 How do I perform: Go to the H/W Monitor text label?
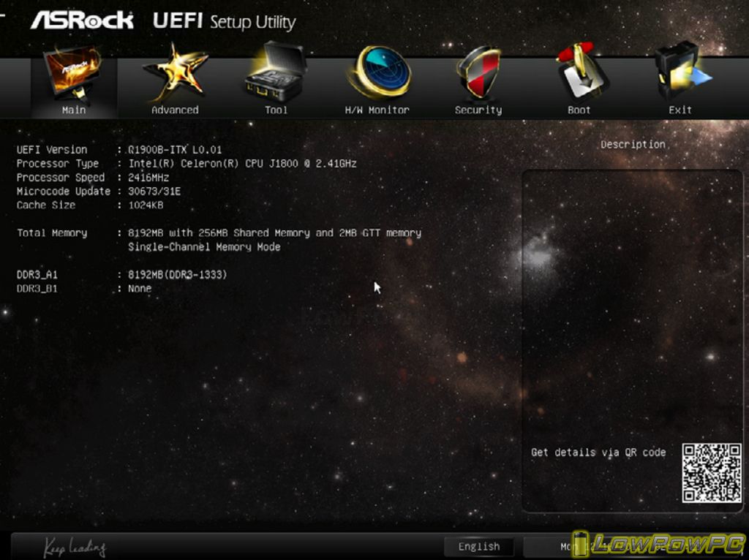point(377,110)
